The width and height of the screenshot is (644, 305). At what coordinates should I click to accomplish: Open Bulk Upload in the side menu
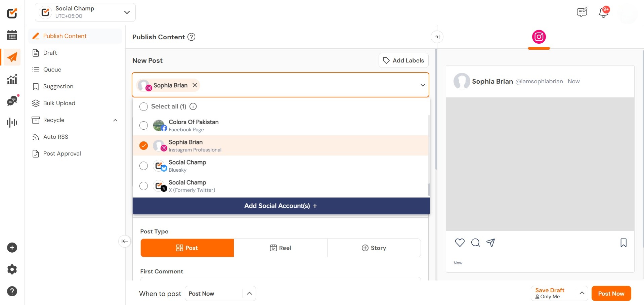click(x=59, y=103)
